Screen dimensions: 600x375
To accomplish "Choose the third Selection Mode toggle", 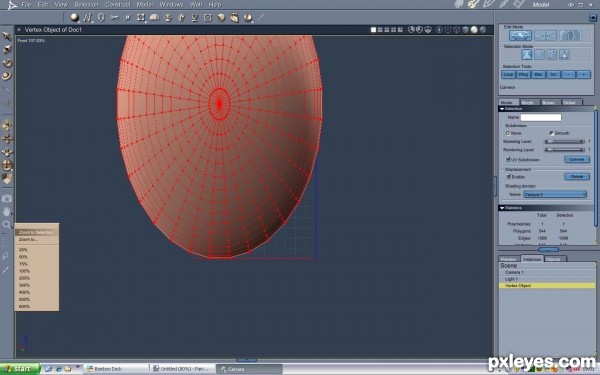I will [x=552, y=55].
